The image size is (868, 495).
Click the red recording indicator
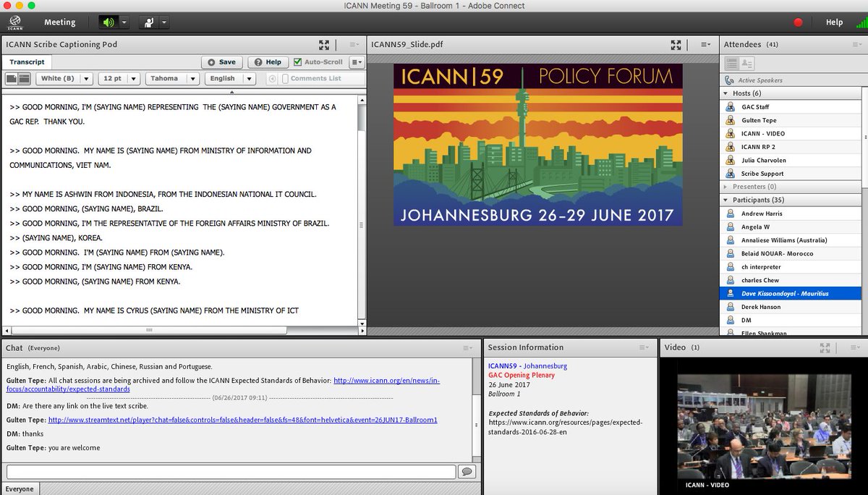point(799,22)
